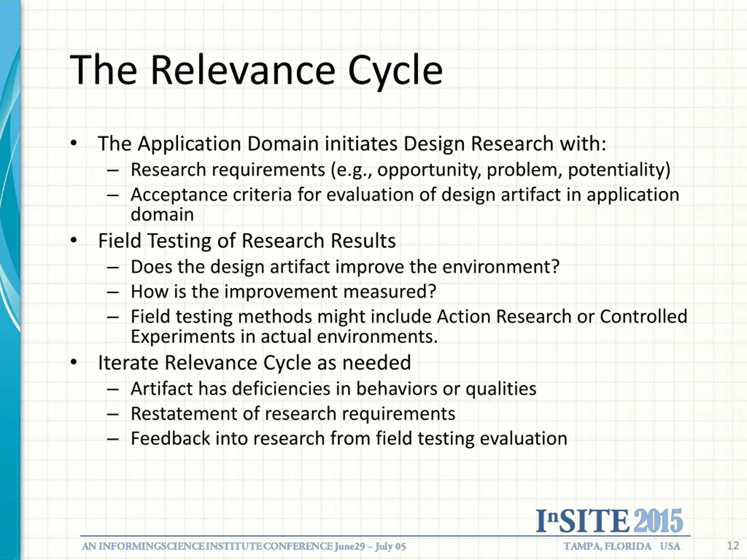Click 'Restatement of research requirements' line

pos(293,414)
